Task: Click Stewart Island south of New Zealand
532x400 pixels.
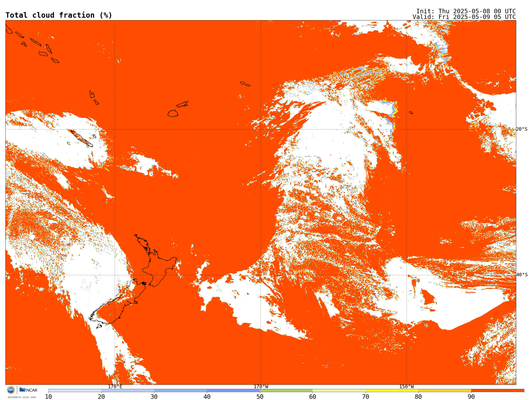Action: (x=99, y=326)
